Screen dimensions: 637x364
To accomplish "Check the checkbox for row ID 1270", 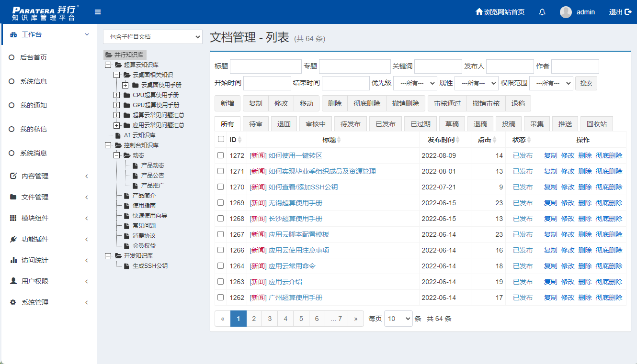I will tap(221, 187).
